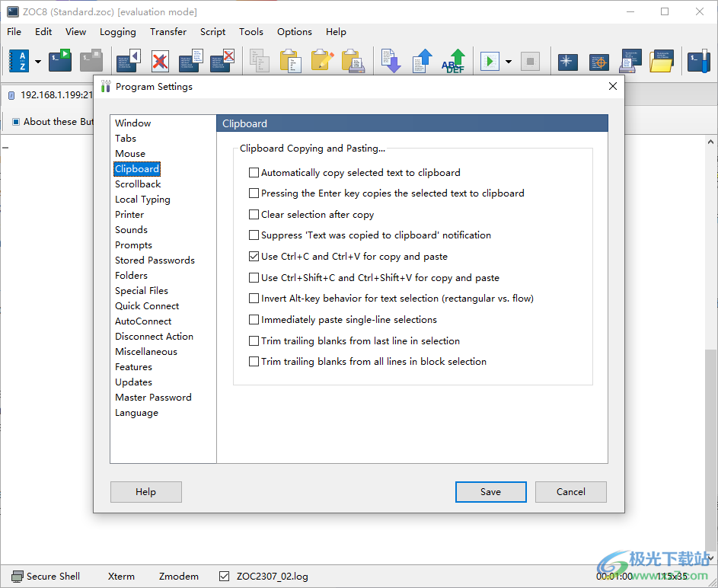Click the download arrow icon in toolbar
Image resolution: width=718 pixels, height=588 pixels.
(391, 61)
